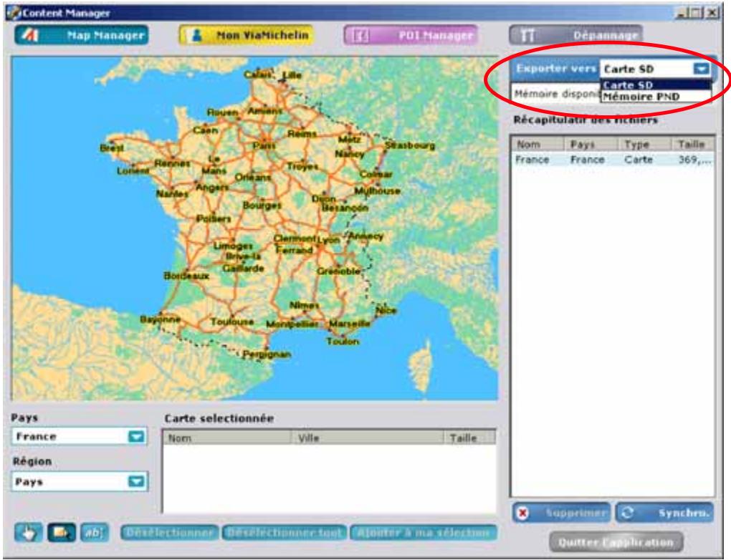The height and width of the screenshot is (560, 731).
Task: Click the Dépannage tools icon
Action: click(x=527, y=36)
